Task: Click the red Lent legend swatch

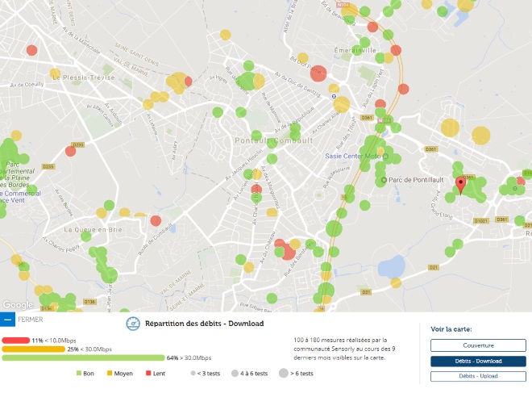Action: click(x=148, y=374)
